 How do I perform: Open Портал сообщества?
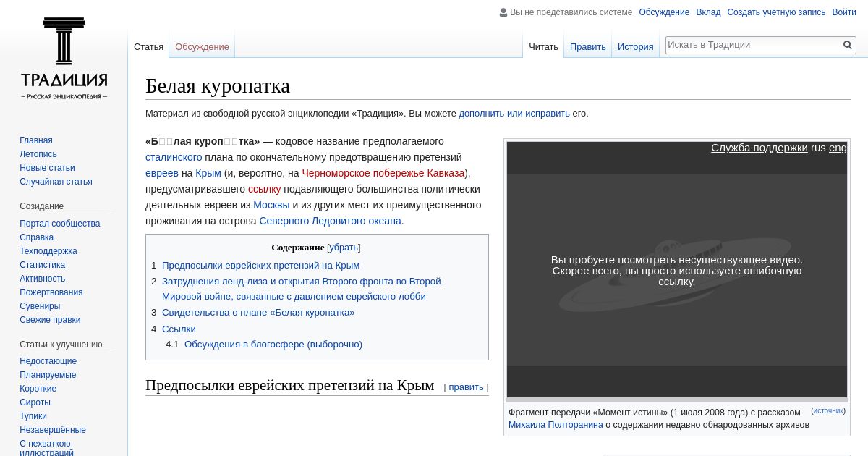tap(60, 224)
